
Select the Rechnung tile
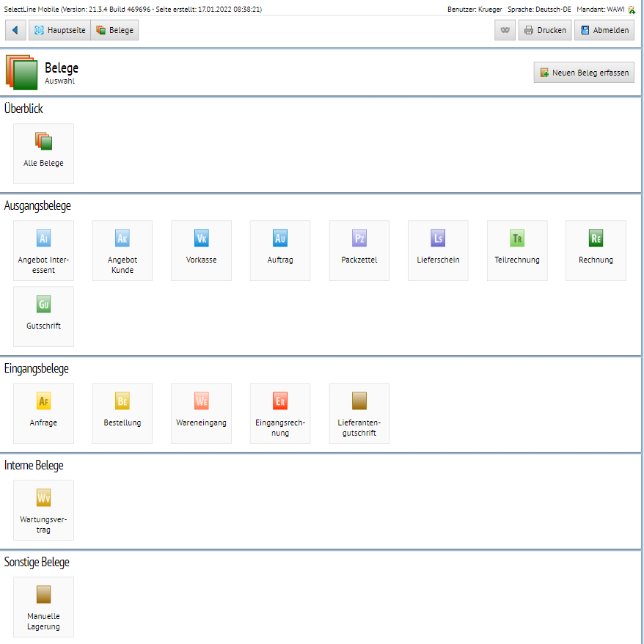pos(596,251)
